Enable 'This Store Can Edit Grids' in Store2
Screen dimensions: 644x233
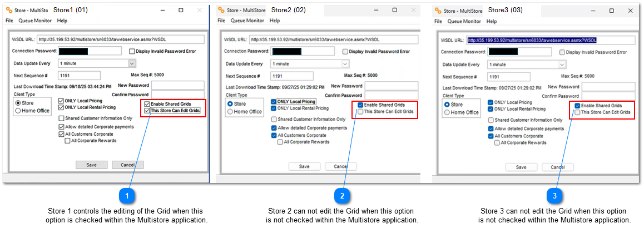click(x=360, y=112)
